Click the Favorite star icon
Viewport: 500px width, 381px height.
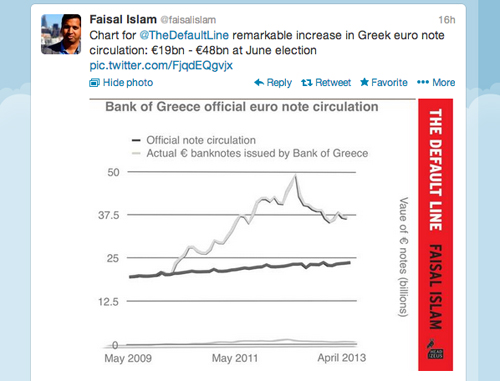[364, 82]
